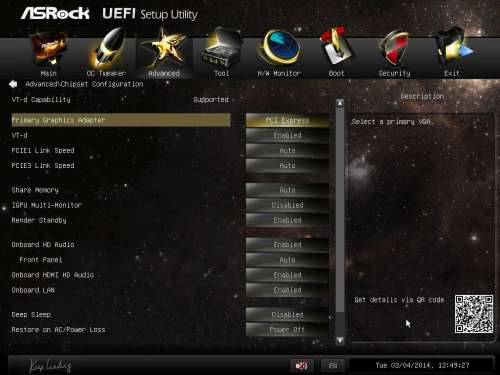Screen dimensions: 500x375
Task: Select the Share Memory label
Action: [35, 190]
